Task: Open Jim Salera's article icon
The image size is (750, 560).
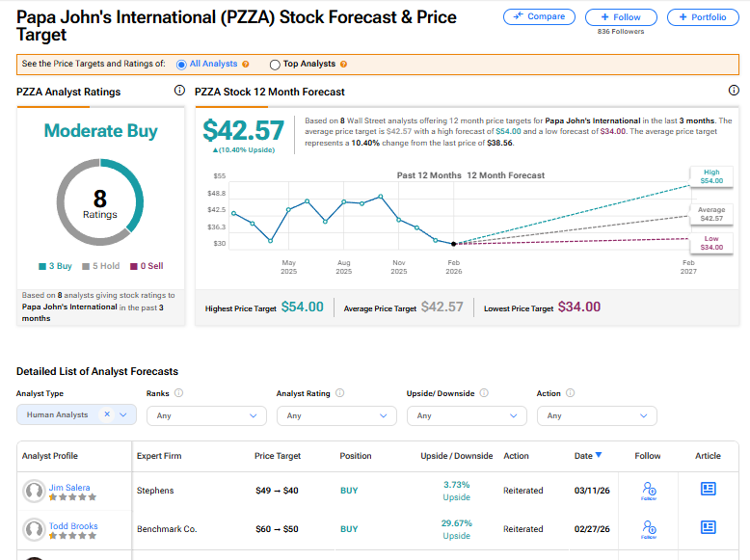Action: coord(709,490)
